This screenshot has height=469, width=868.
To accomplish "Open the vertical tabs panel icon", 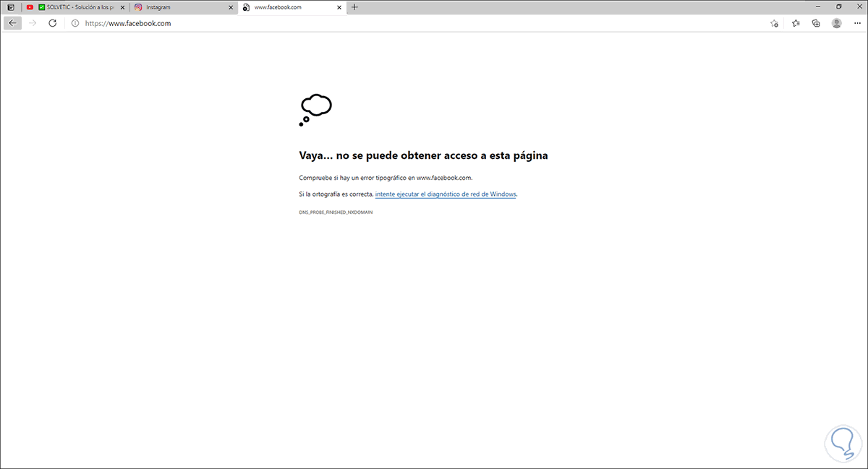I will pyautogui.click(x=10, y=7).
